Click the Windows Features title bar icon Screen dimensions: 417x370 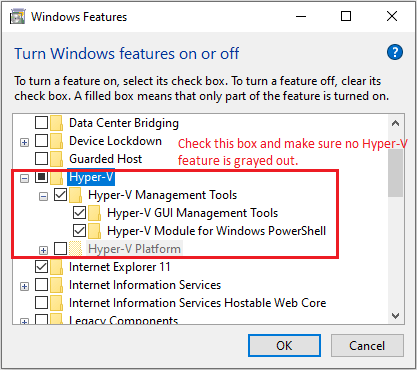click(x=17, y=17)
